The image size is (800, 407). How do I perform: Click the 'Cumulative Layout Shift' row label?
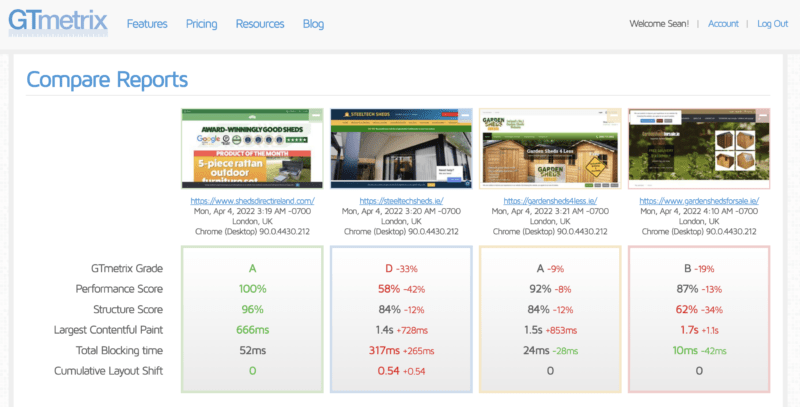click(109, 371)
